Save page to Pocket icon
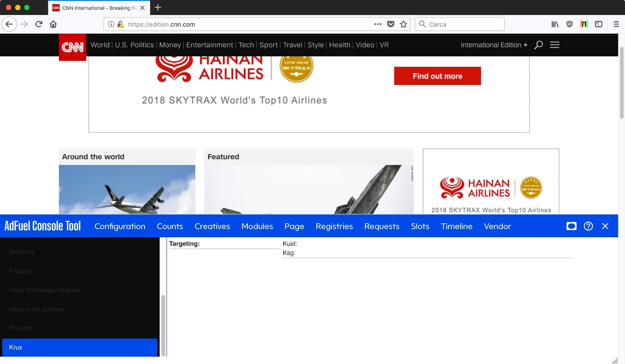Viewport: 625px width, 364px height. [x=391, y=24]
